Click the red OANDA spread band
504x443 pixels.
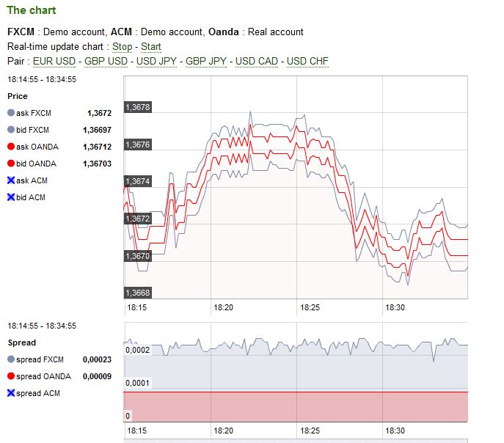(293, 407)
